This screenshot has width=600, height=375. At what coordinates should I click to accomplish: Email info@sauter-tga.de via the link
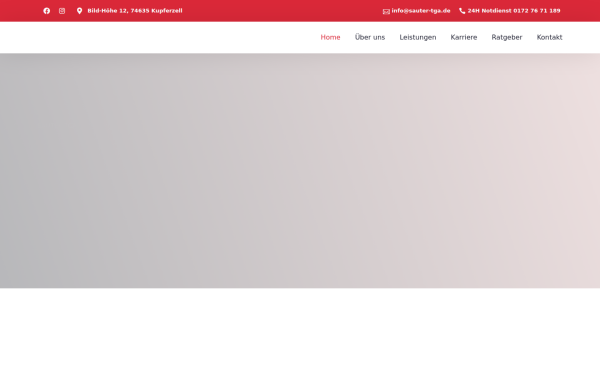421,11
